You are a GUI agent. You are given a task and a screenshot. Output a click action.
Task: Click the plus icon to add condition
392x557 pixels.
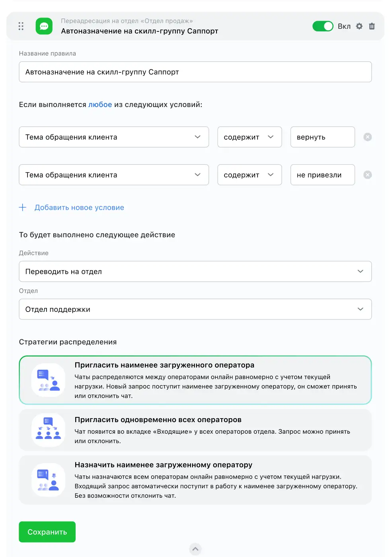[x=23, y=207]
